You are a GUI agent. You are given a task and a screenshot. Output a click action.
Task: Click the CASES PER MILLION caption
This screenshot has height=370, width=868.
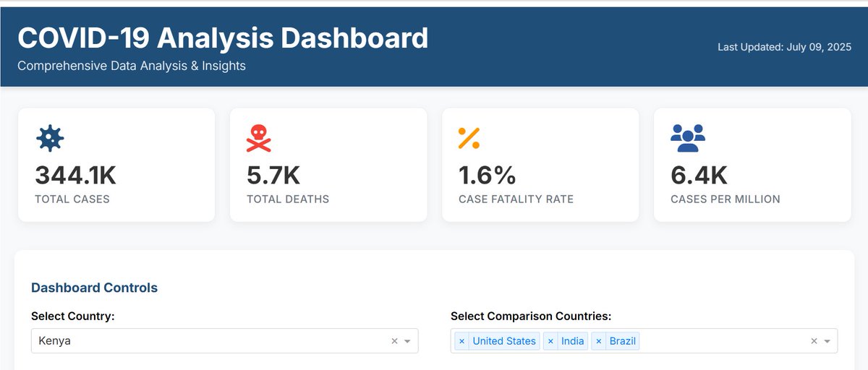[726, 199]
